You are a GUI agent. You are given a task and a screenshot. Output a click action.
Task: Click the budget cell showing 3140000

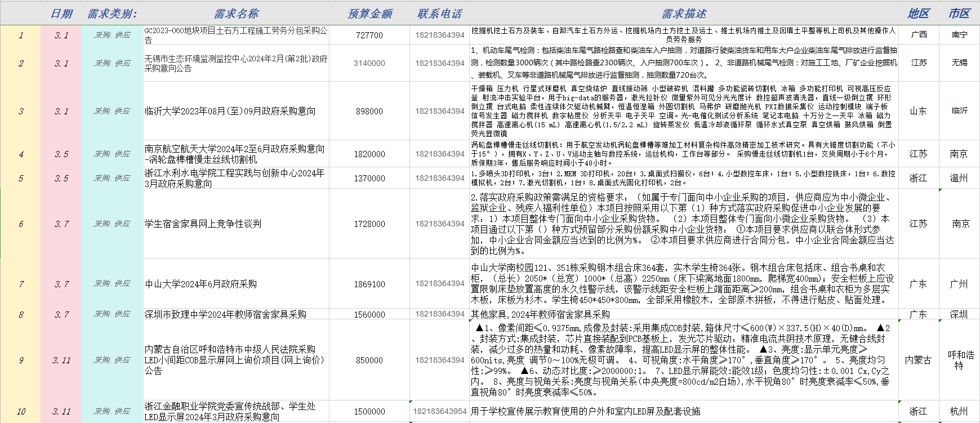tap(369, 63)
